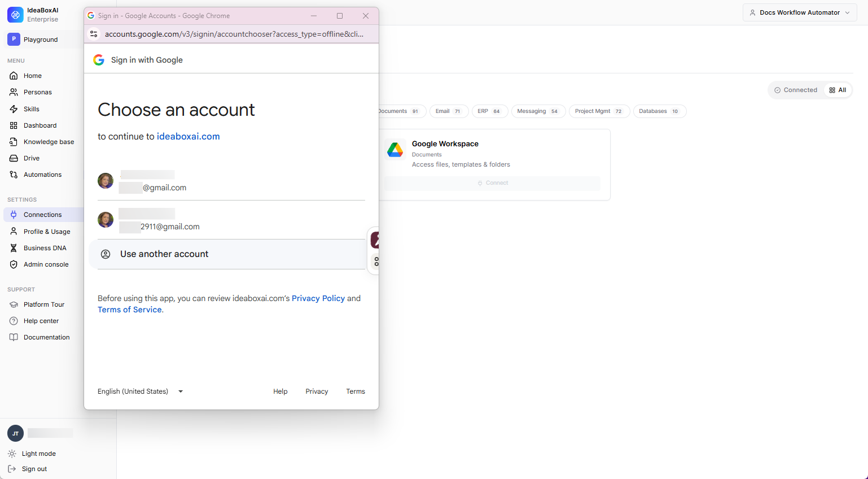The width and height of the screenshot is (868, 479).
Task: Click the Business DNA icon
Action: pos(14,248)
